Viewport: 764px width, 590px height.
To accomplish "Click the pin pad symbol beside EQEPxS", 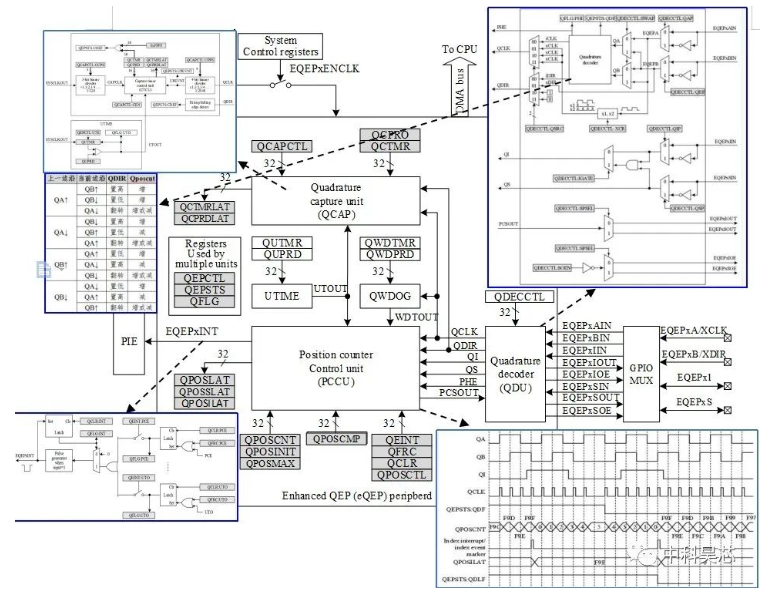I will pyautogui.click(x=727, y=410).
